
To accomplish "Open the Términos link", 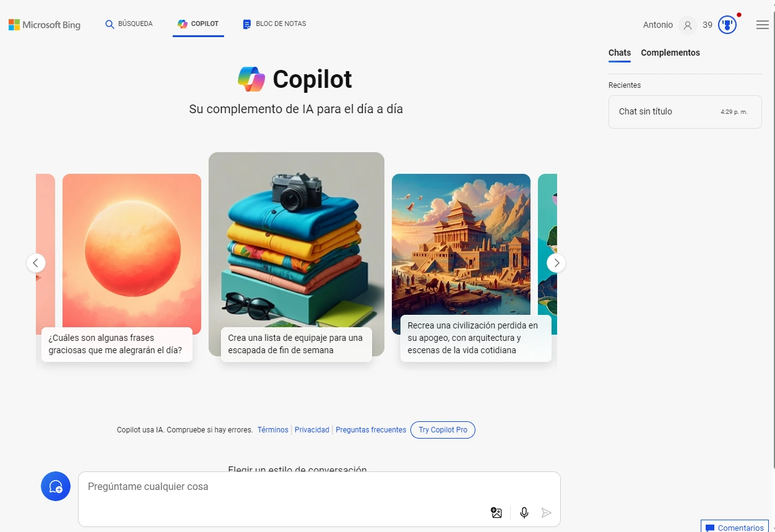I will click(x=273, y=430).
